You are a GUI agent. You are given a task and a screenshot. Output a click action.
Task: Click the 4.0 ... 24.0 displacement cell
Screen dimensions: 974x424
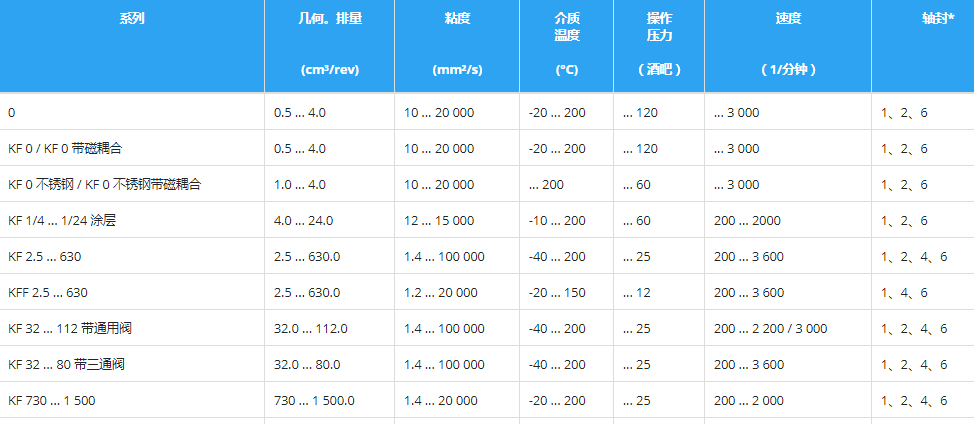coord(303,221)
